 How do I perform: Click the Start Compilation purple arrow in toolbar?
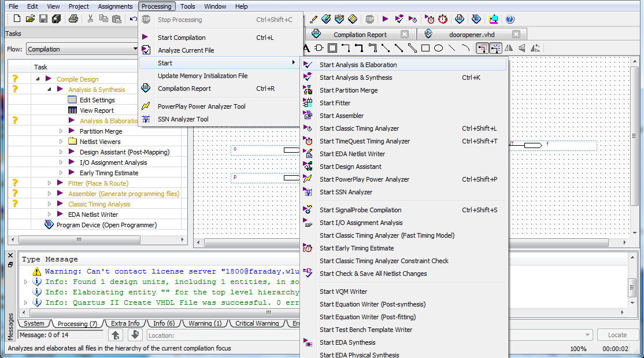point(385,19)
